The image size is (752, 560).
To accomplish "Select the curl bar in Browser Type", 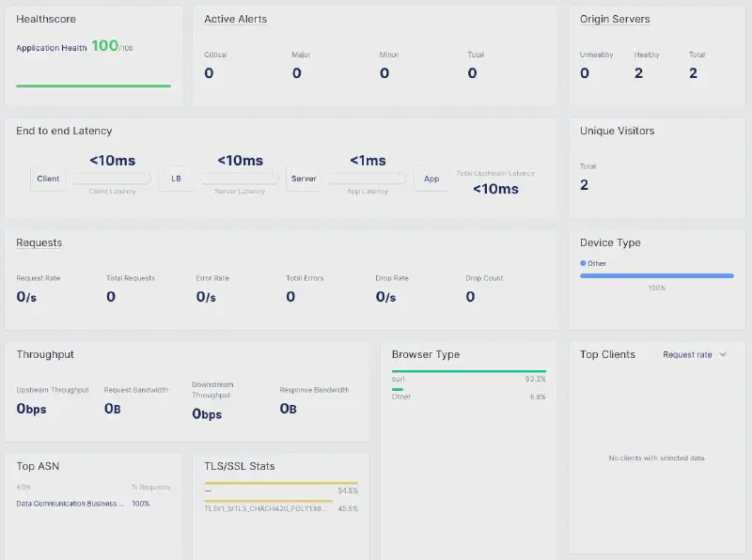I will 468,371.
